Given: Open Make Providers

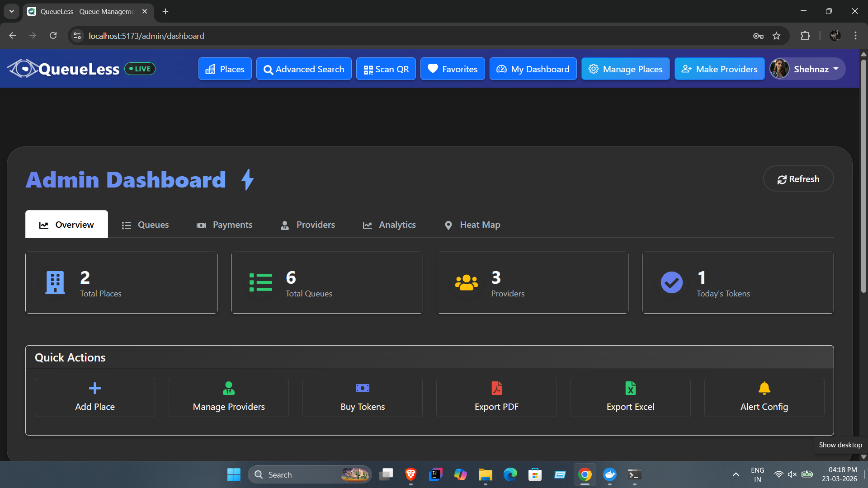Looking at the screenshot, I should click(x=719, y=69).
